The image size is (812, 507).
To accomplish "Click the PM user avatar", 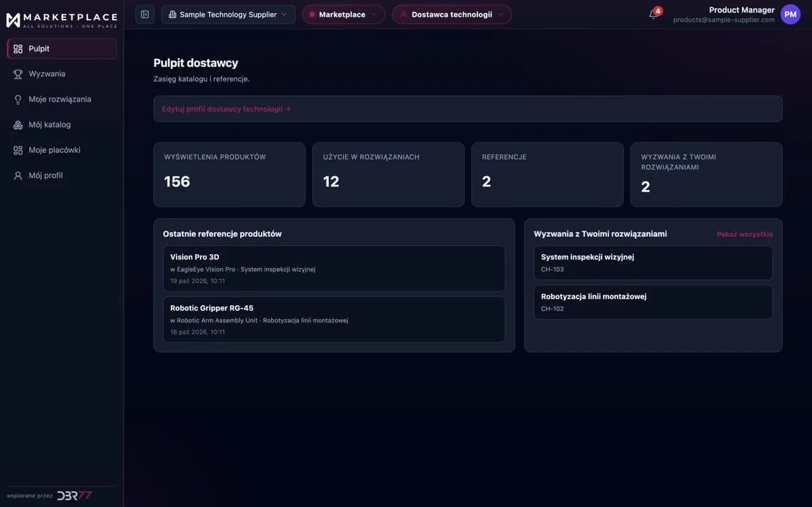I will tap(790, 14).
